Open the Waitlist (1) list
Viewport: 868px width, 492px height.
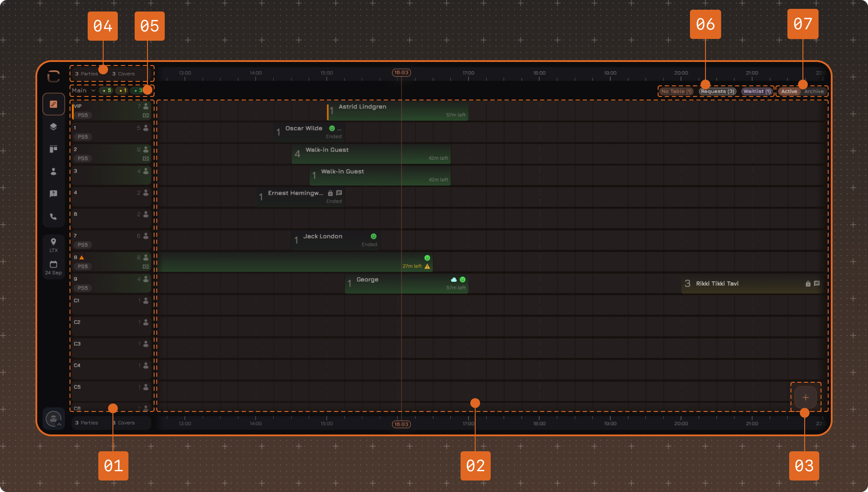(757, 92)
